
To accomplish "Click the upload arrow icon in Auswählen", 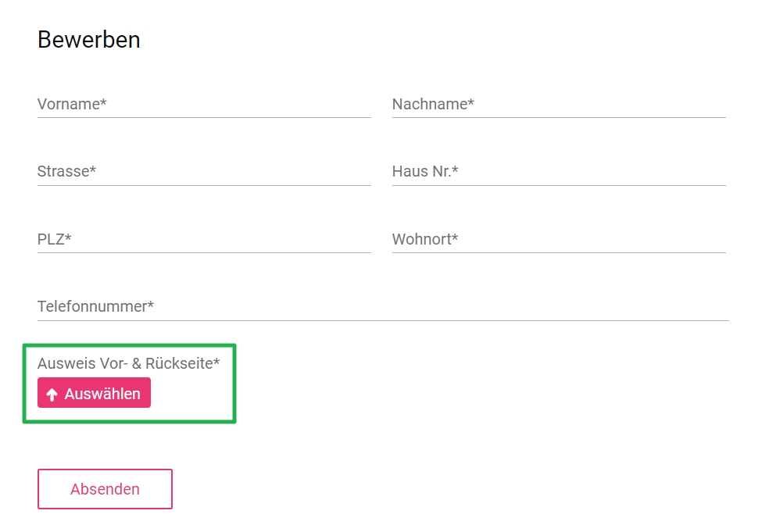I will click(x=52, y=395).
